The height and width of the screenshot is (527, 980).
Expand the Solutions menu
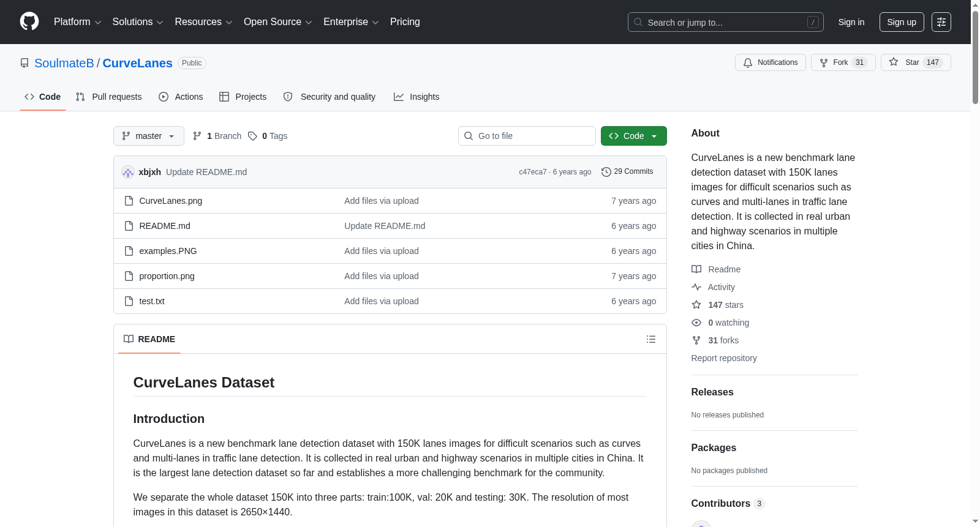[x=138, y=22]
